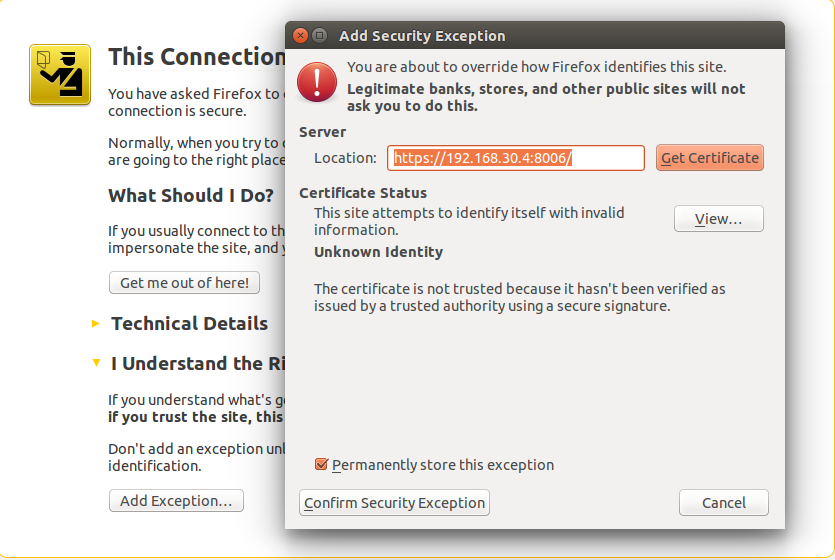The image size is (835, 560).
Task: Click the red warning exclamation icon
Action: (318, 80)
